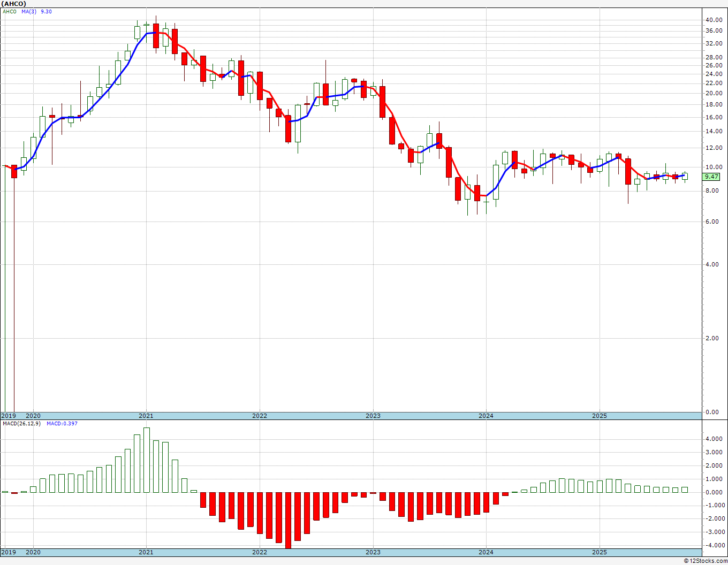Select the AHCO legend label

9,11
